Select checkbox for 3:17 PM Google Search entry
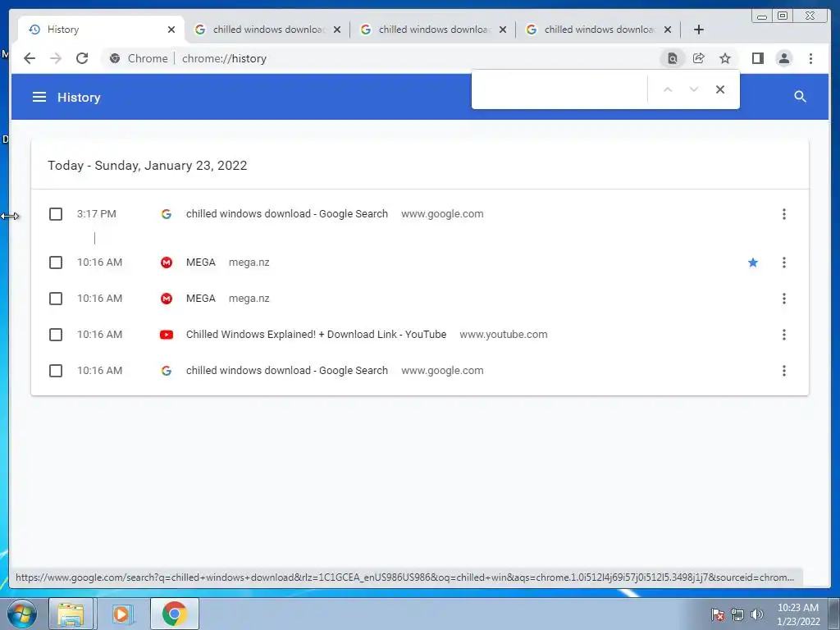Viewport: 840px width, 630px height. point(56,214)
